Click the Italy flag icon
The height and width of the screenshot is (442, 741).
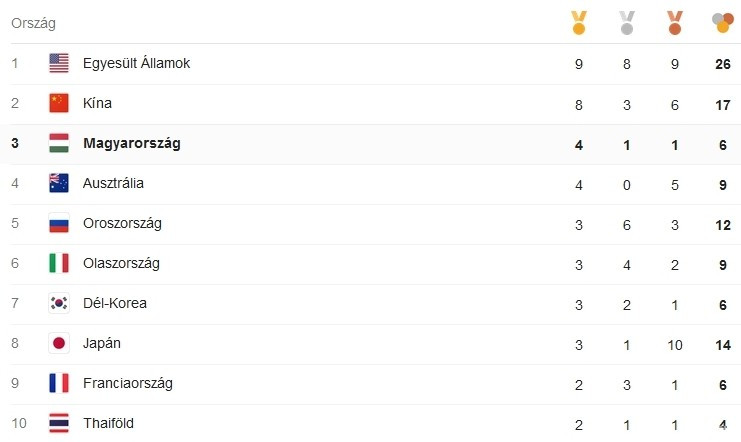[59, 263]
